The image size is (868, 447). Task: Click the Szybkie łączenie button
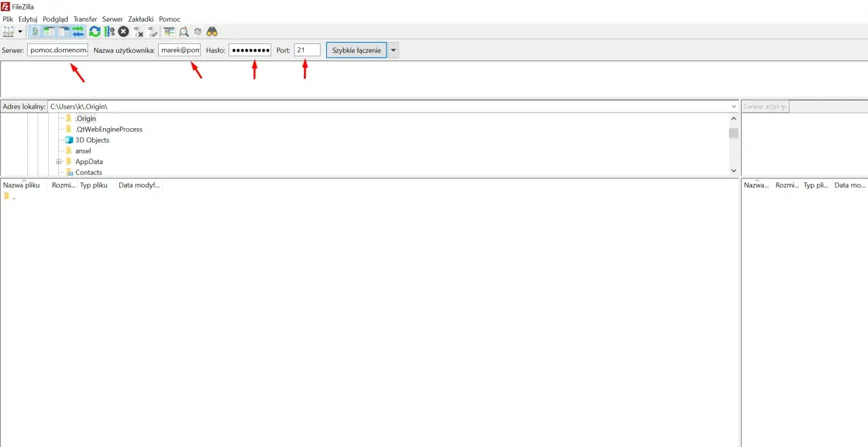pos(357,50)
